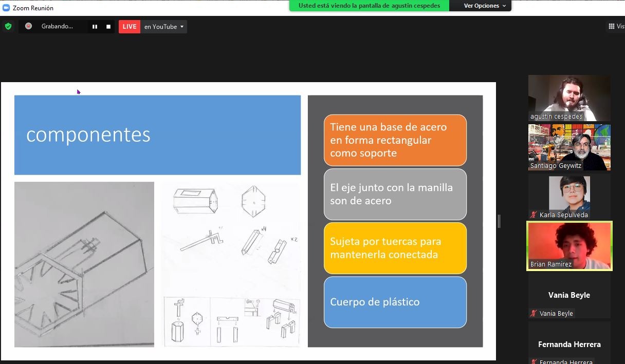Click Fernanda Herrera participant tile
Viewport: 625px width, 364px height.
pyautogui.click(x=569, y=344)
